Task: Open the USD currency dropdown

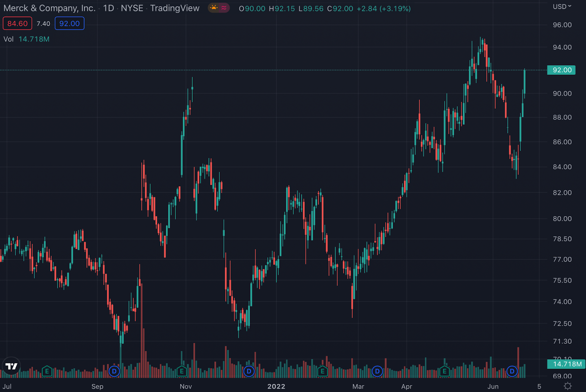Action: pyautogui.click(x=562, y=7)
